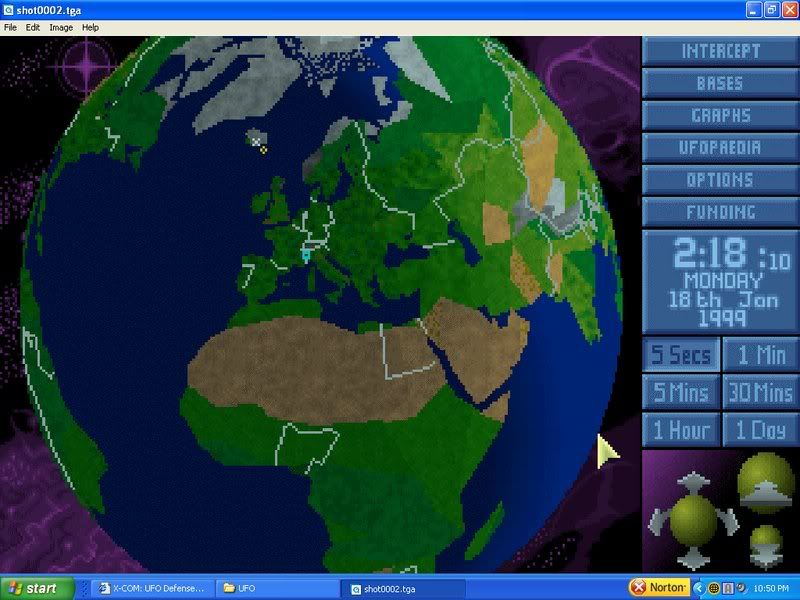The width and height of the screenshot is (800, 600).
Task: Click the taskbar clock 10:50 PM
Action: click(771, 589)
